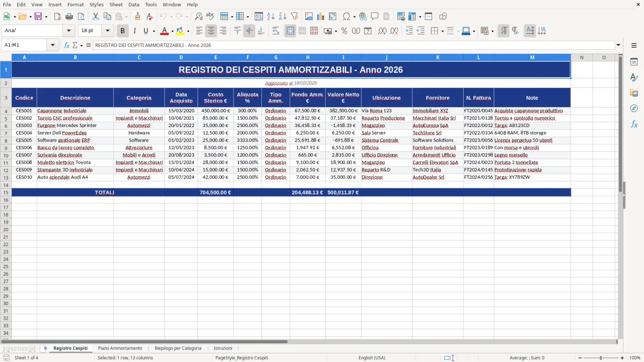This screenshot has width=644, height=362.
Task: Click the Istruzioni sheet tab
Action: point(223,348)
